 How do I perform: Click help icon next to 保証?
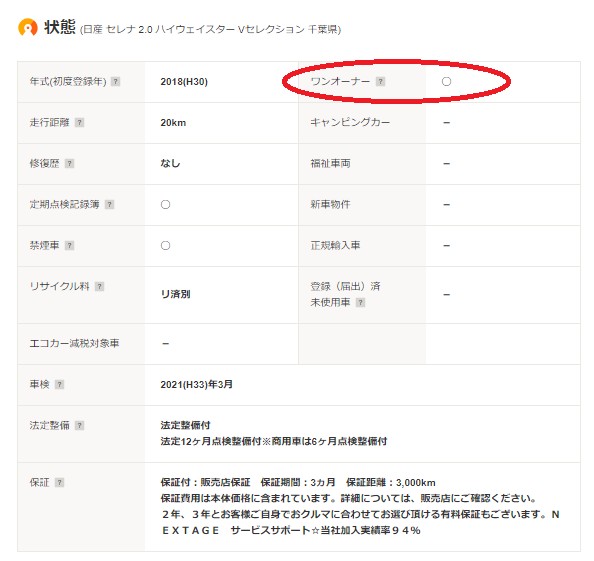coord(59,482)
